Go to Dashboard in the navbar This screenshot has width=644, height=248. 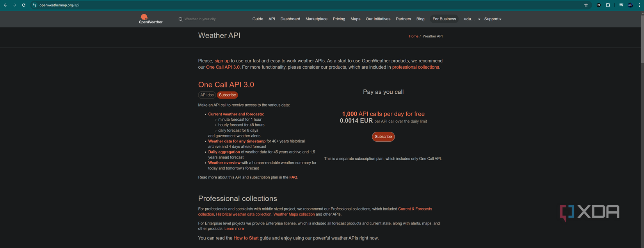(x=290, y=19)
